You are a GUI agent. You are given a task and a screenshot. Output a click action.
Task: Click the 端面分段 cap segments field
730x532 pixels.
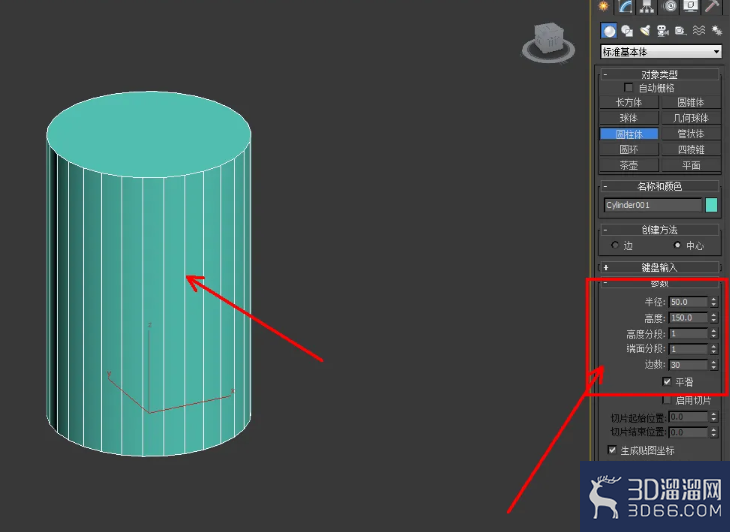coord(688,349)
